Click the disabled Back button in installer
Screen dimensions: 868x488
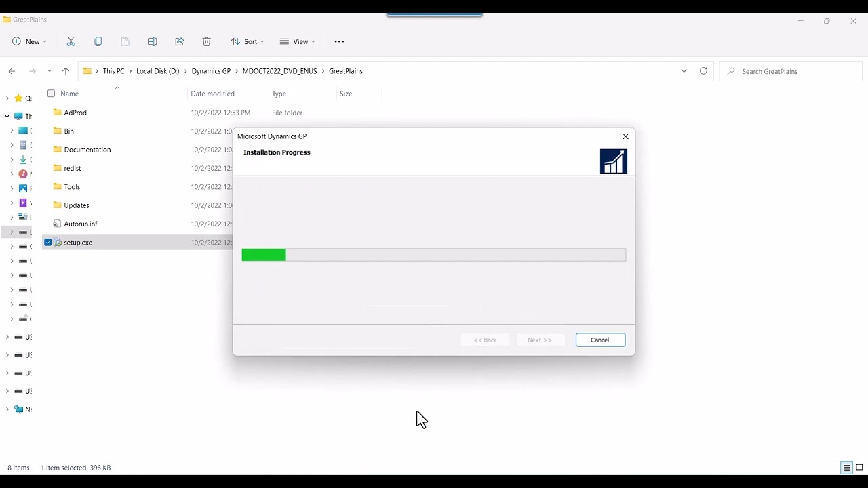pos(486,340)
